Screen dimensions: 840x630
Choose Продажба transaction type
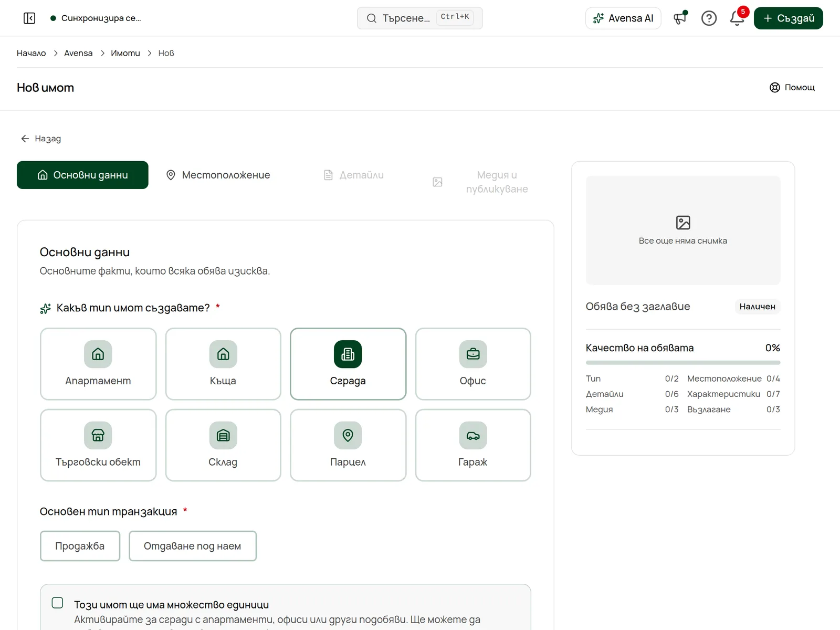point(80,546)
